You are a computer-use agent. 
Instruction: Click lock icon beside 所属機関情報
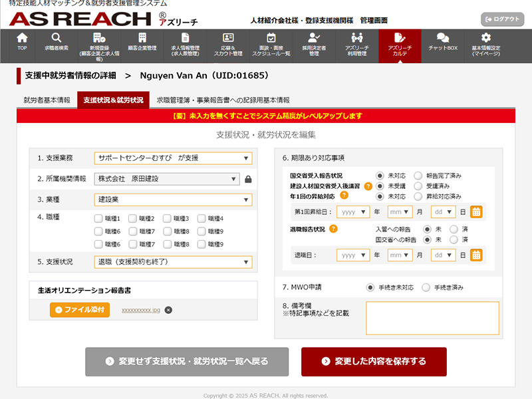[248, 179]
